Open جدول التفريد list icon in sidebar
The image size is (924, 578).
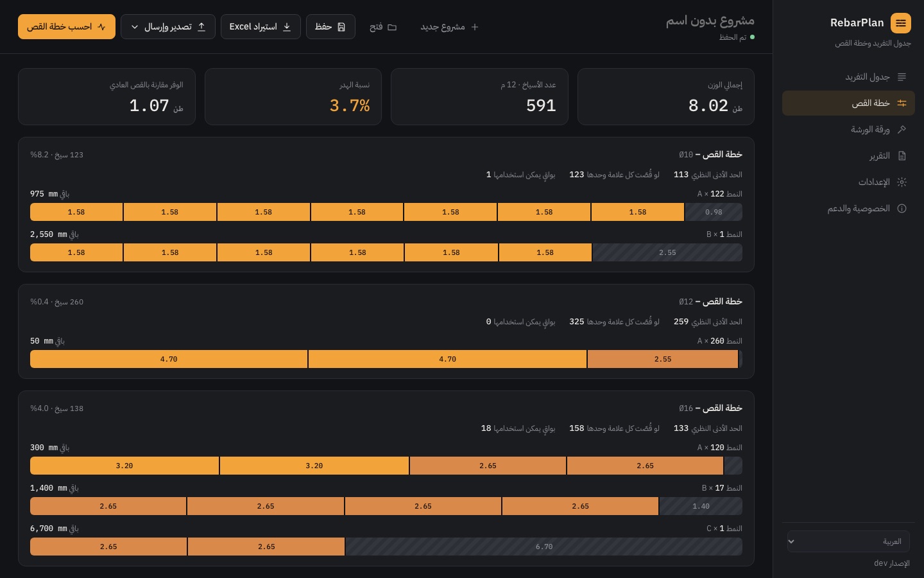[x=902, y=77]
